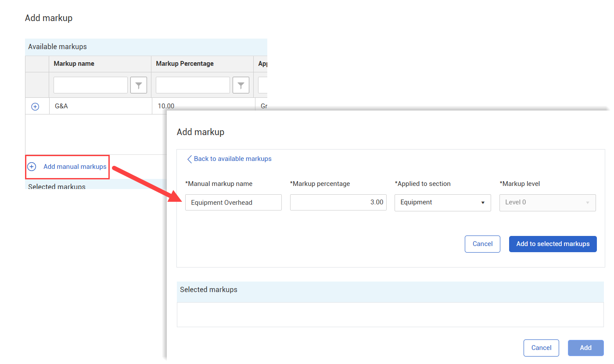Click the Add manual markups link
614x364 pixels.
point(75,167)
